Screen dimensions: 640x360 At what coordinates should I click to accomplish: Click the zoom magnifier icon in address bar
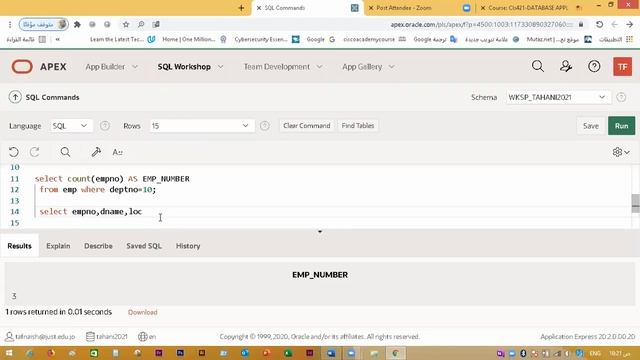141,24
